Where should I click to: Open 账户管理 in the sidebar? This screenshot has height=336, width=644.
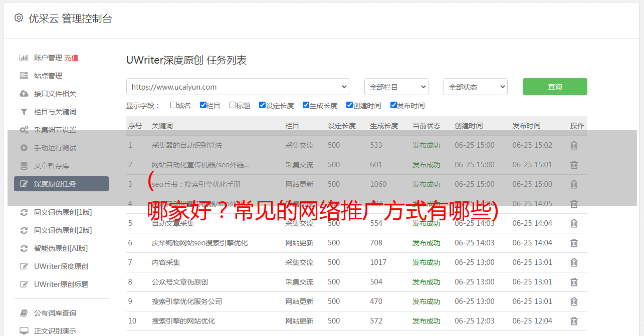click(48, 58)
